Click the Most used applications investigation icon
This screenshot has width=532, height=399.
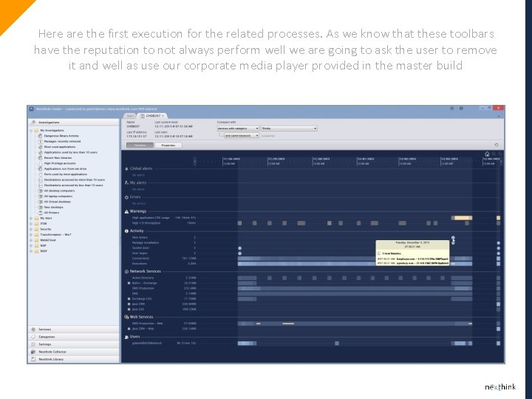click(x=41, y=146)
